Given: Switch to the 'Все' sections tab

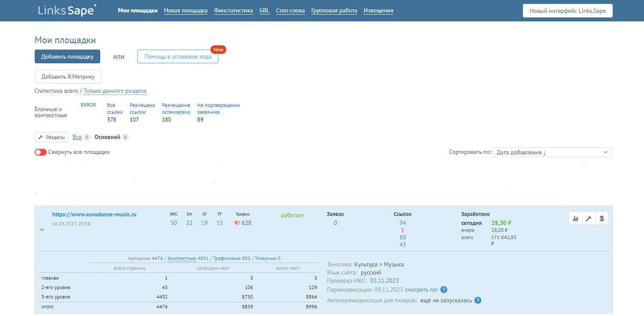Looking at the screenshot, I should [77, 137].
